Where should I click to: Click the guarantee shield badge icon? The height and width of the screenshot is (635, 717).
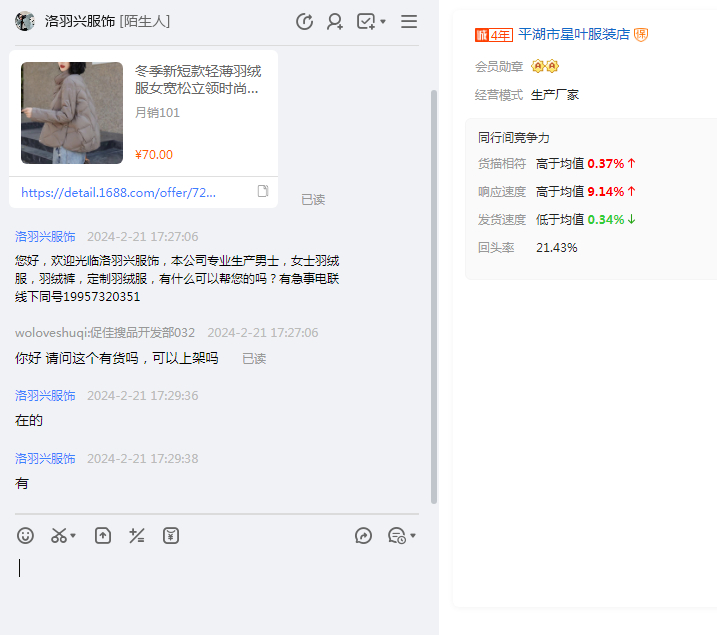[641, 34]
